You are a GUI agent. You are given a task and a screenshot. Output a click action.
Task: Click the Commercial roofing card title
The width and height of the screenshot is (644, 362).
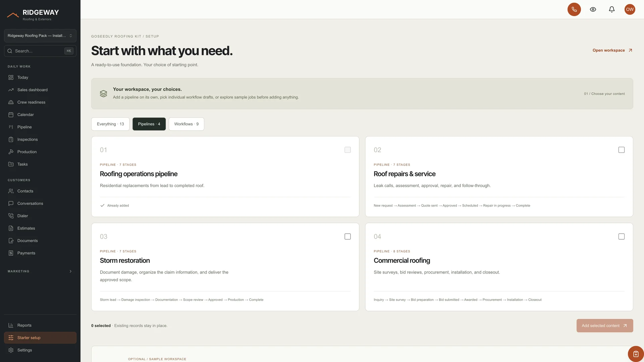click(x=401, y=261)
